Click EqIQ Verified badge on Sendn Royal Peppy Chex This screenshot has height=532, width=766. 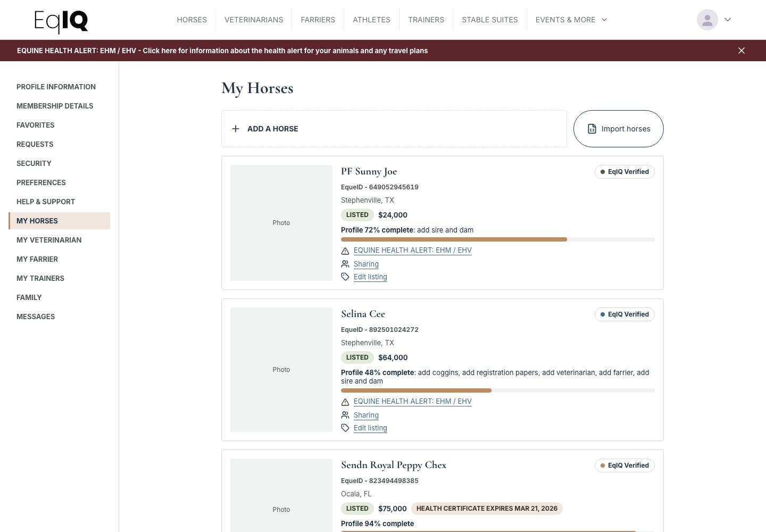(625, 465)
